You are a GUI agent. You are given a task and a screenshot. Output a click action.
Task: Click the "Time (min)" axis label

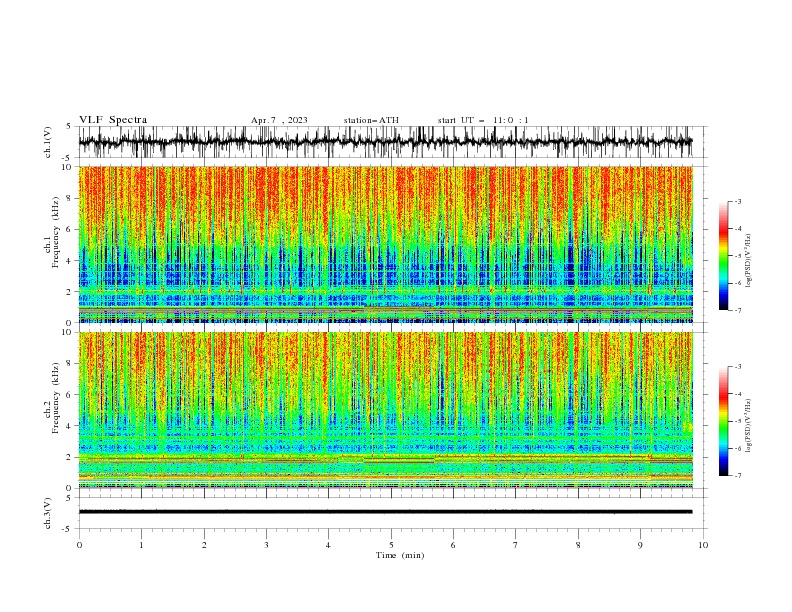(400, 555)
